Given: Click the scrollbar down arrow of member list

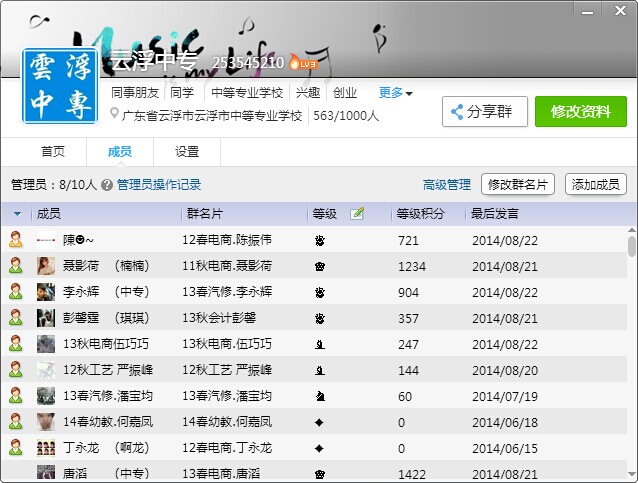Looking at the screenshot, I should pos(631,474).
